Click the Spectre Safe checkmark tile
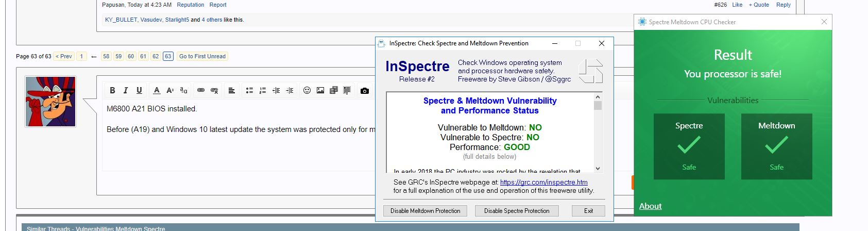This screenshot has height=231, width=868. point(689,146)
